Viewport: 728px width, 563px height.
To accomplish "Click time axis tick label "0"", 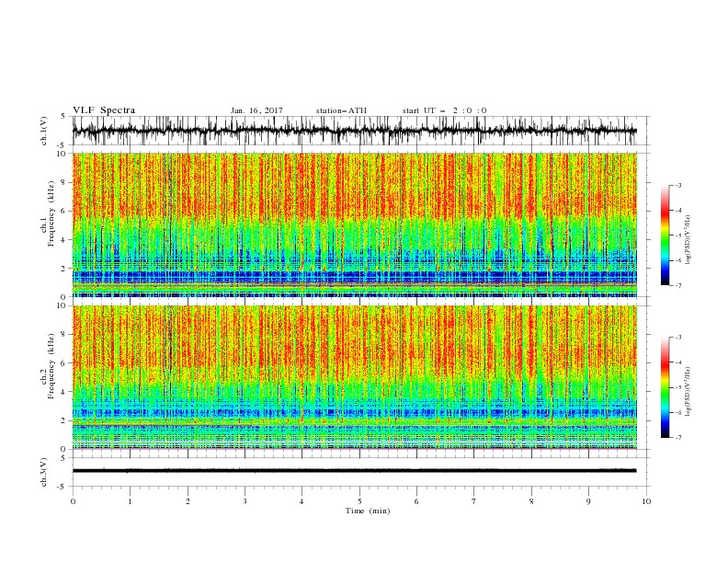I will coord(73,501).
